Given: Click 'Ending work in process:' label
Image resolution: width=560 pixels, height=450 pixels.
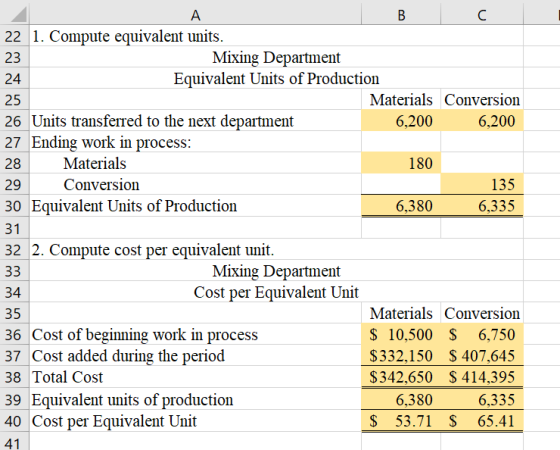Looking at the screenshot, I should 111,142.
